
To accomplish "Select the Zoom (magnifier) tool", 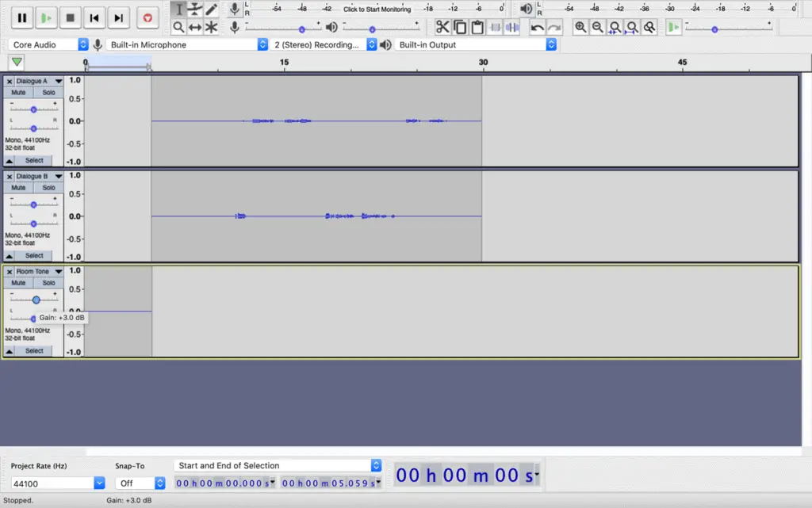I will 178,27.
